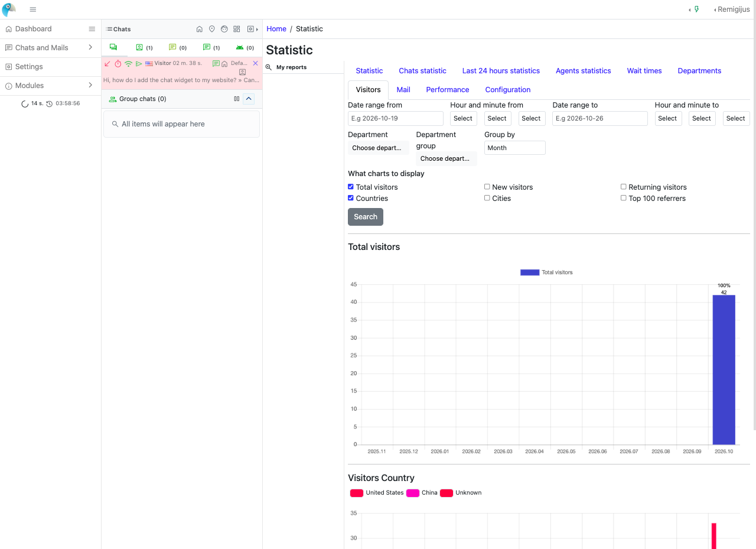The height and width of the screenshot is (549, 756).
Task: Open the Agents statistics link
Action: [584, 71]
